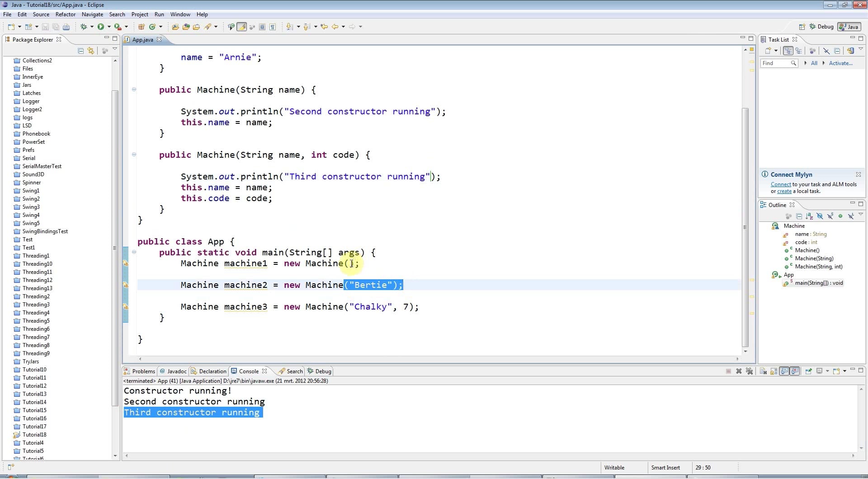Click the Activate... link in Task List
Viewport: 868px width, 479px height.
[840, 63]
